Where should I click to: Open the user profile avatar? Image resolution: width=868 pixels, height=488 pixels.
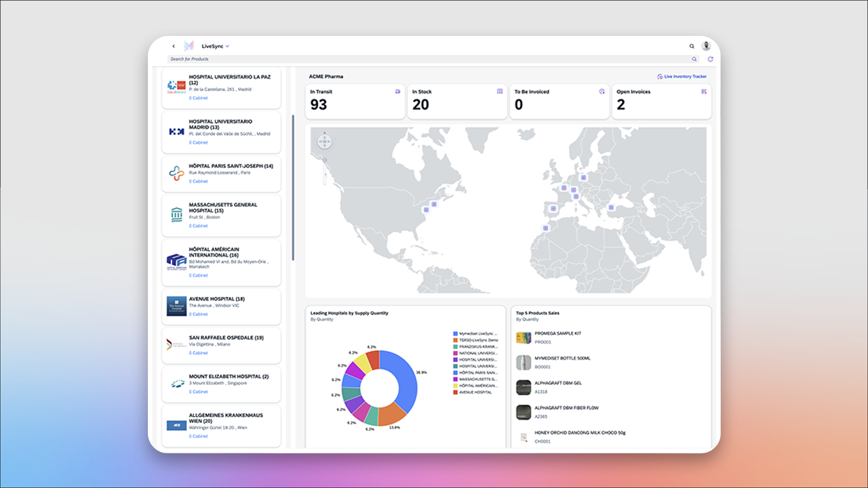pyautogui.click(x=707, y=46)
